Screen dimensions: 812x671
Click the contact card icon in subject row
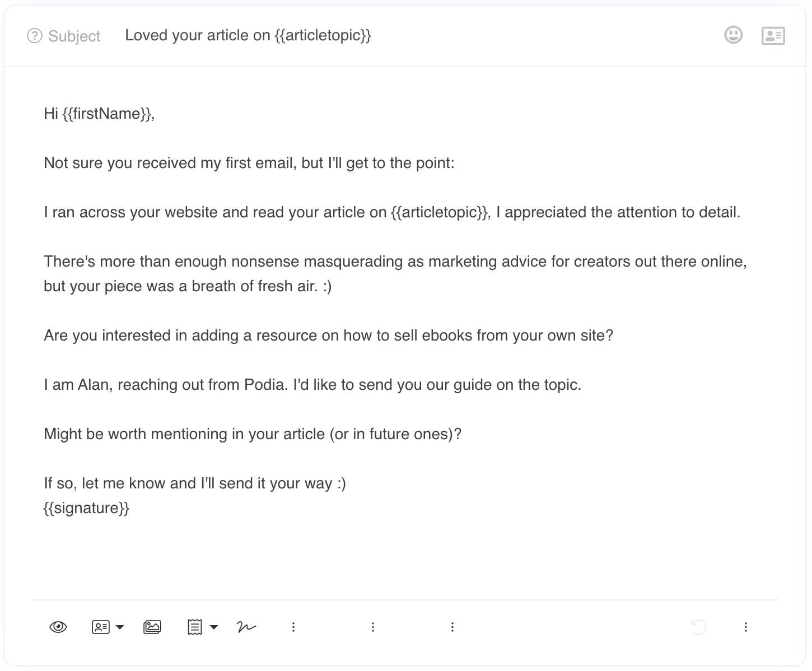click(x=773, y=36)
